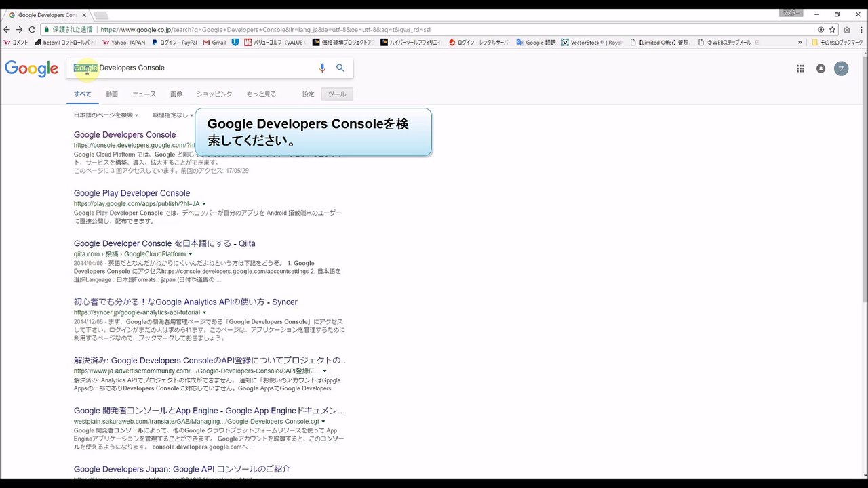Open the Google 開発者コンソールとApp Engine result
This screenshot has width=868, height=488.
[x=210, y=411]
